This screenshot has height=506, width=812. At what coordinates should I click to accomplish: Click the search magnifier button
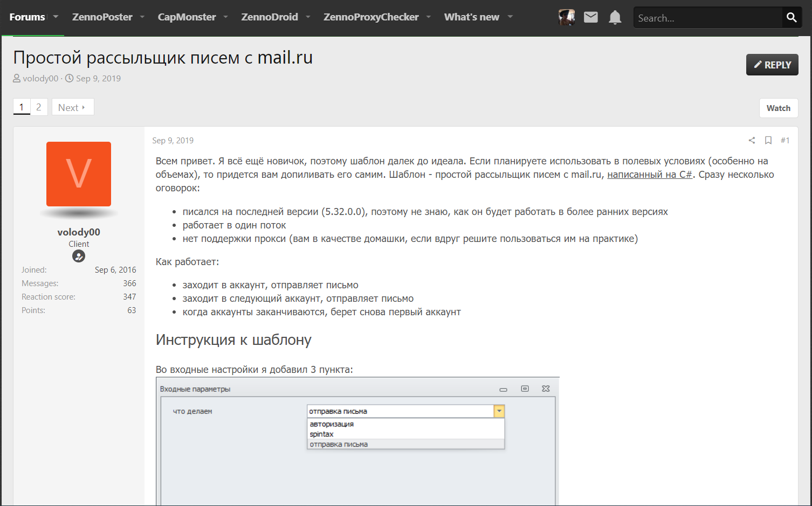[x=792, y=17]
